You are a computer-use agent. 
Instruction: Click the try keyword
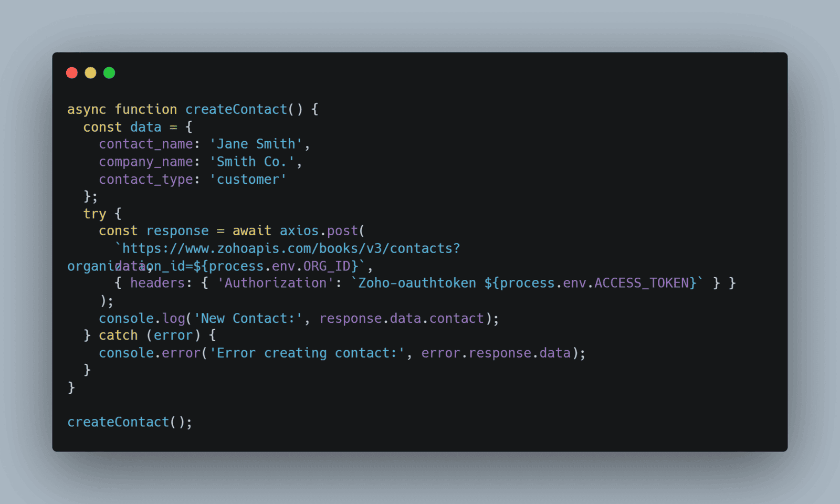(x=94, y=214)
